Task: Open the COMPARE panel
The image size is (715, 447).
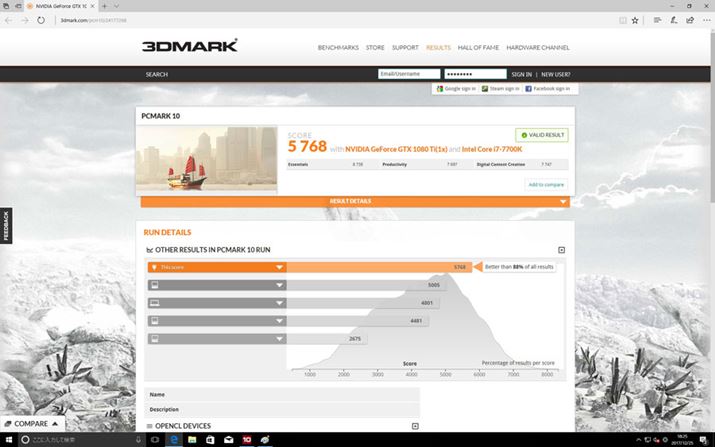Action: (31, 424)
